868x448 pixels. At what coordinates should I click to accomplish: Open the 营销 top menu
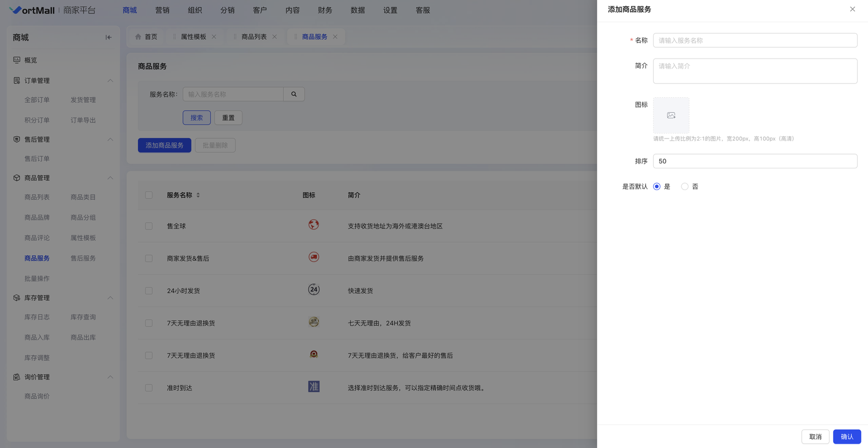[x=162, y=10]
